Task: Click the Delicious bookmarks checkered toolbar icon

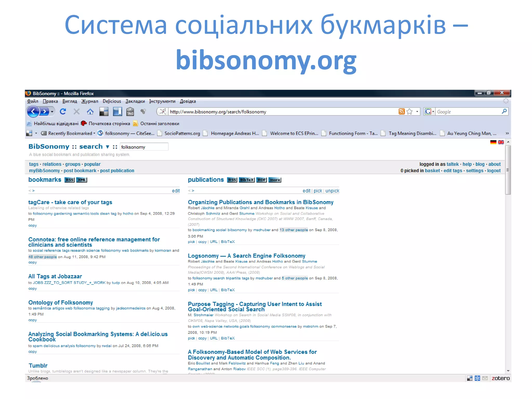Action: point(104,112)
